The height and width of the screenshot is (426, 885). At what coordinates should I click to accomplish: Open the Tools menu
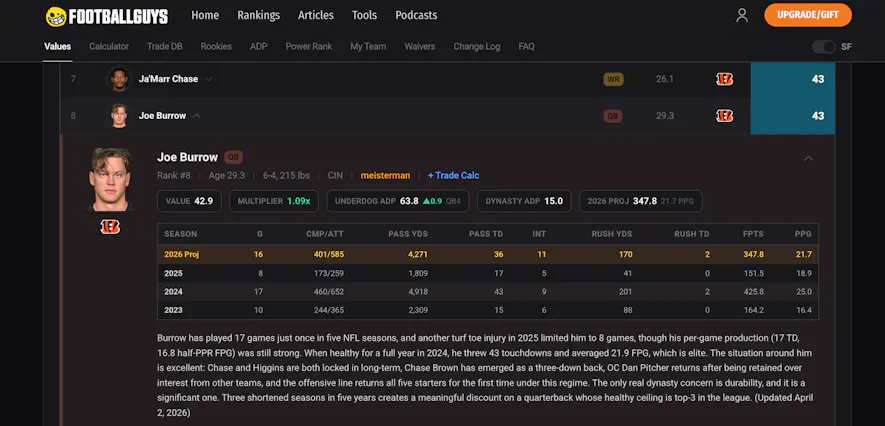click(x=364, y=15)
